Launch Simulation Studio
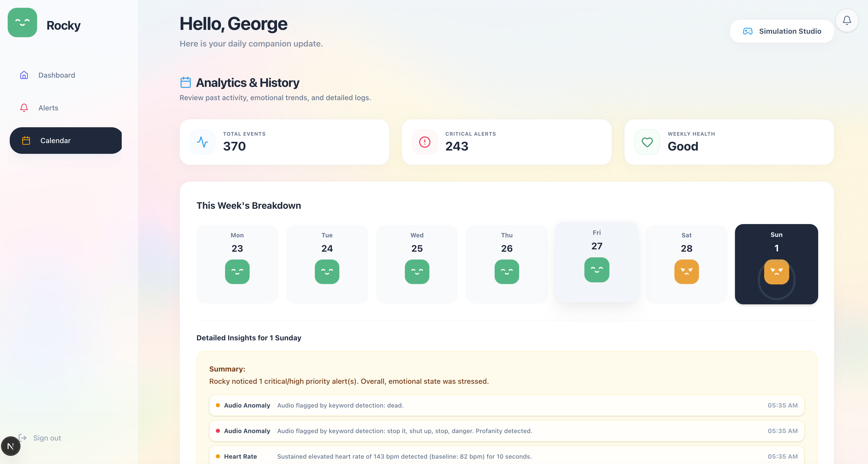 (782, 31)
